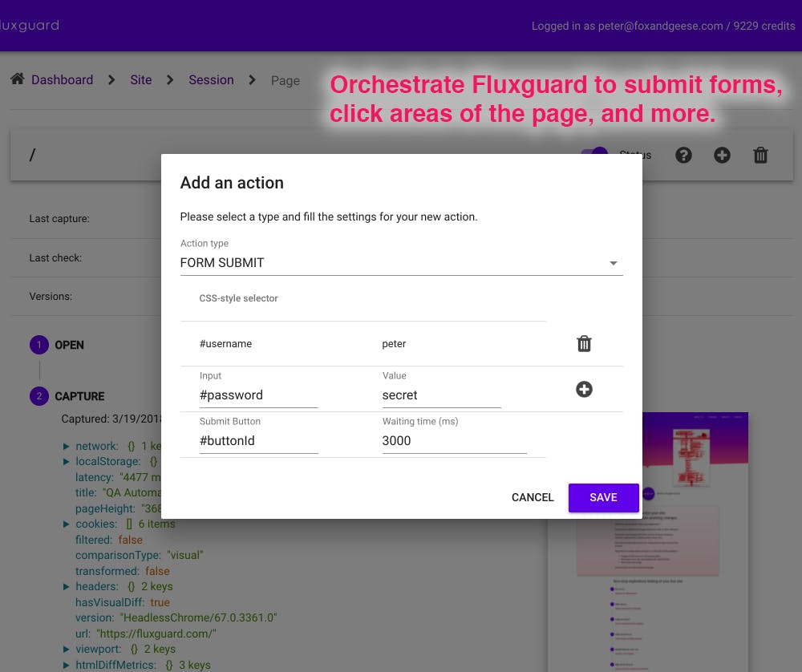Expand the htmlDiffMetrics 3 keys node
This screenshot has width=802, height=672.
[66, 665]
